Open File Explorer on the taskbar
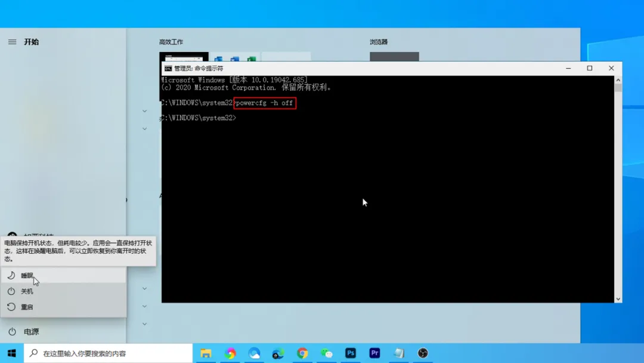 [206, 353]
